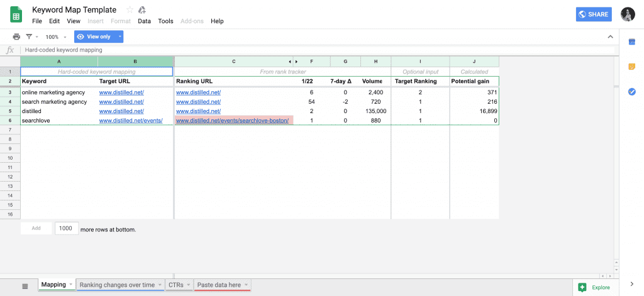
Task: Open the all sheets list icon
Action: (25, 286)
